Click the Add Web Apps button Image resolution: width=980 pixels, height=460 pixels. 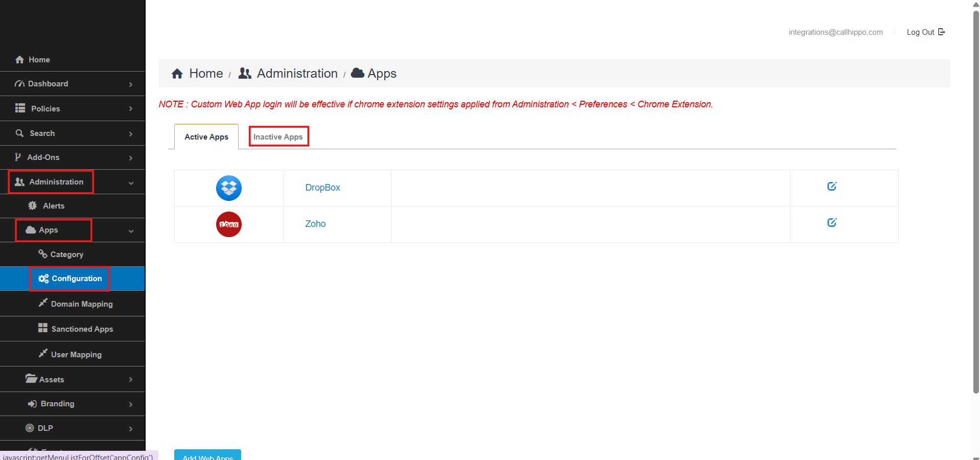coord(207,455)
